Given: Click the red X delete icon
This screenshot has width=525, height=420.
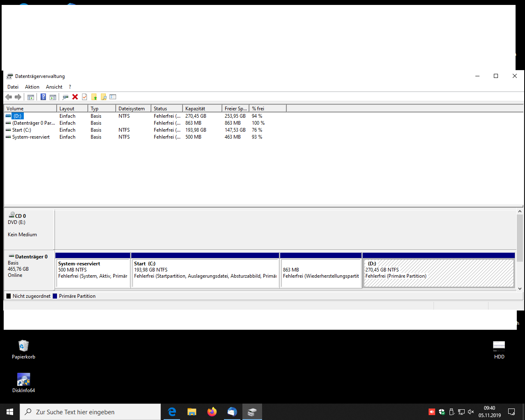Looking at the screenshot, I should click(x=75, y=97).
